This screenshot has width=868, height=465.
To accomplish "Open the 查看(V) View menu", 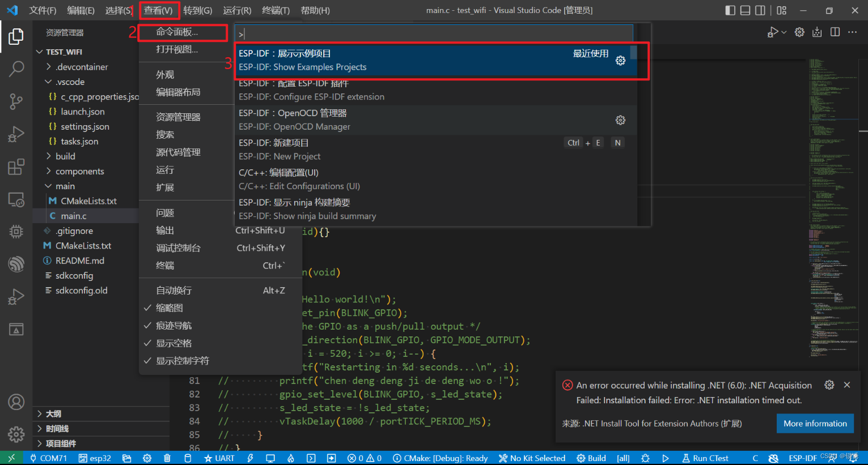I will click(x=158, y=10).
